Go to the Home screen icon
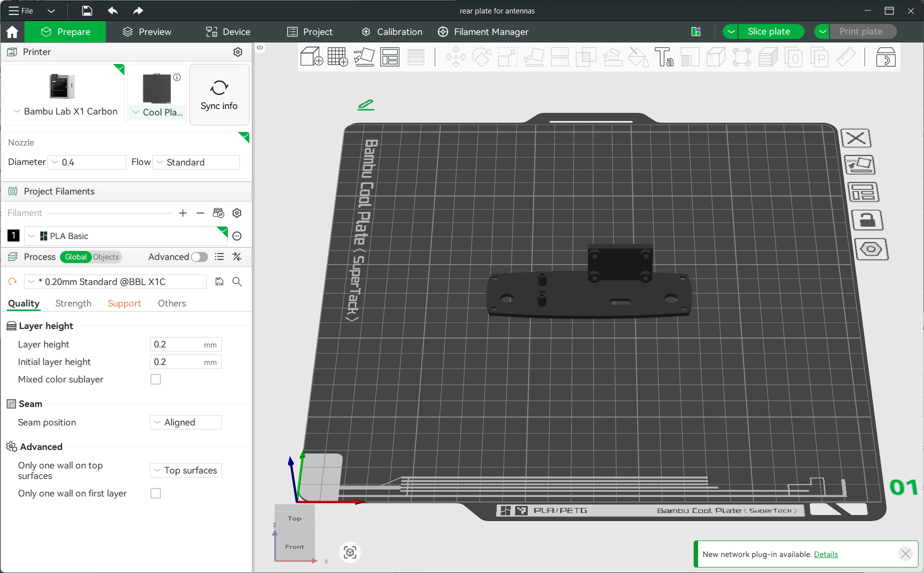Image resolution: width=924 pixels, height=573 pixels. 12,32
